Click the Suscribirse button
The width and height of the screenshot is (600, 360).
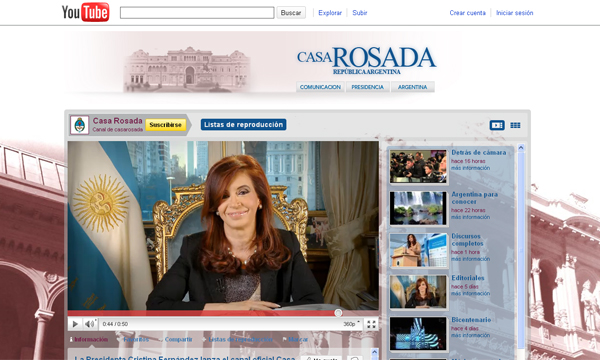coord(166,125)
